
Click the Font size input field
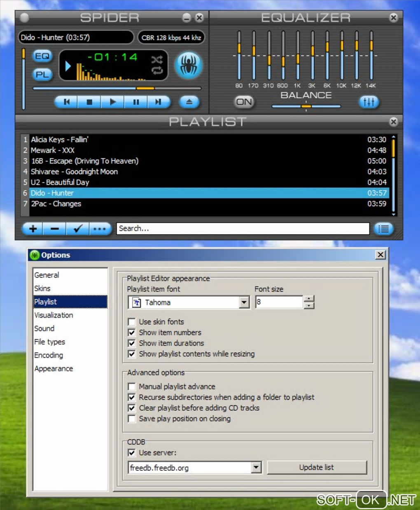pyautogui.click(x=279, y=302)
